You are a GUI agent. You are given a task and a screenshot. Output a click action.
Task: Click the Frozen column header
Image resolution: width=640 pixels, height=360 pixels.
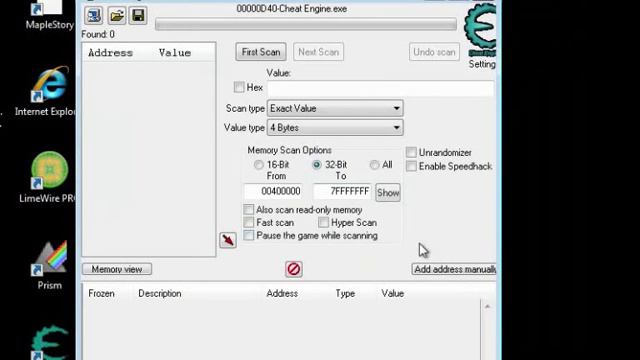click(x=101, y=293)
